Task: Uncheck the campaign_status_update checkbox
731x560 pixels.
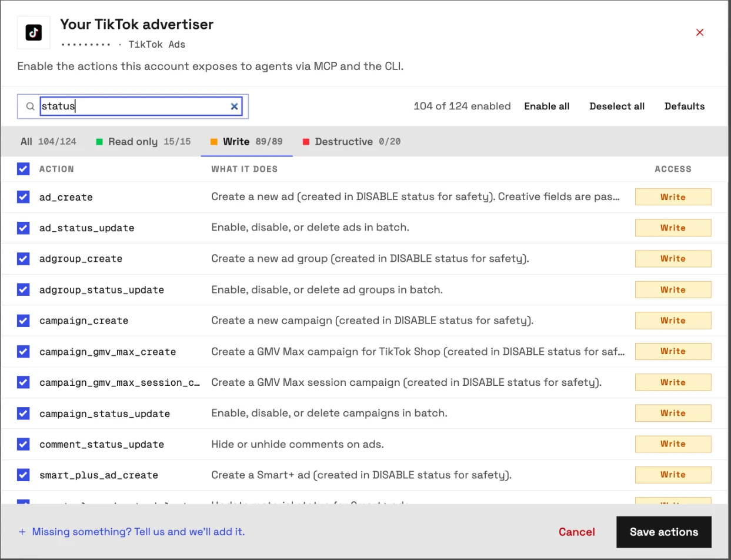Action: coord(23,413)
